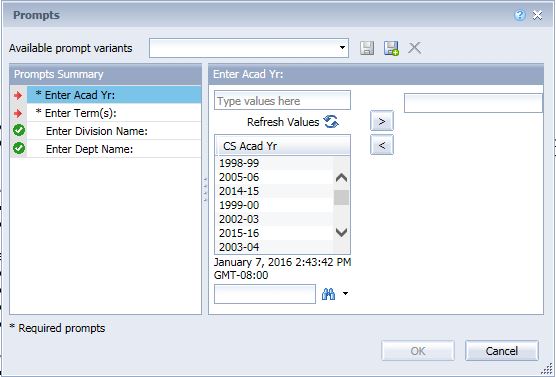
Task: Click the Refresh Values label
Action: 283,122
